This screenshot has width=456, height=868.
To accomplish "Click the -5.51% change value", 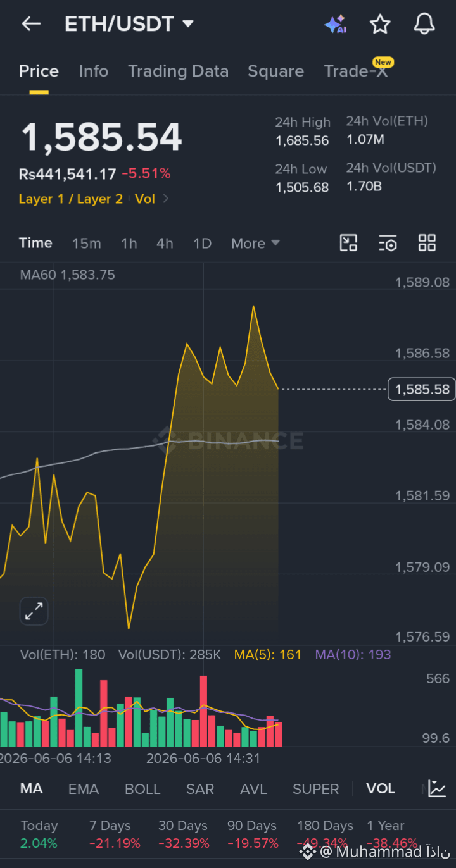I will 146,173.
